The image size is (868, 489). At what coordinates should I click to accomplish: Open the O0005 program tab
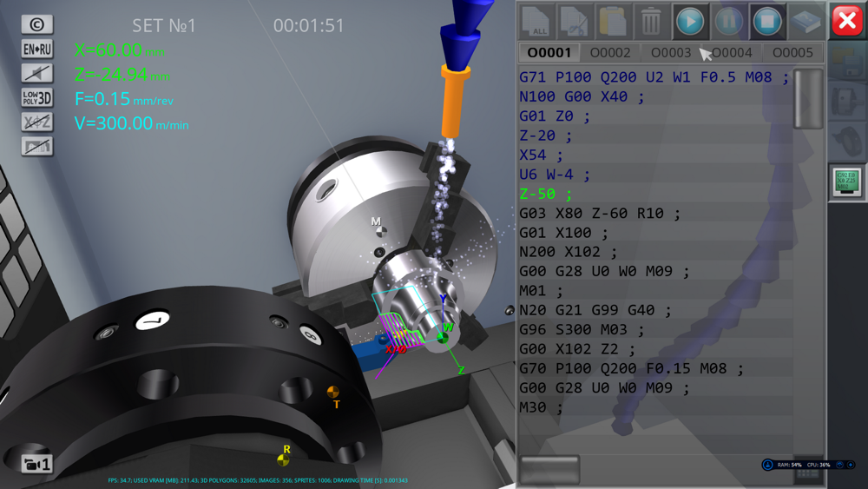click(x=792, y=53)
